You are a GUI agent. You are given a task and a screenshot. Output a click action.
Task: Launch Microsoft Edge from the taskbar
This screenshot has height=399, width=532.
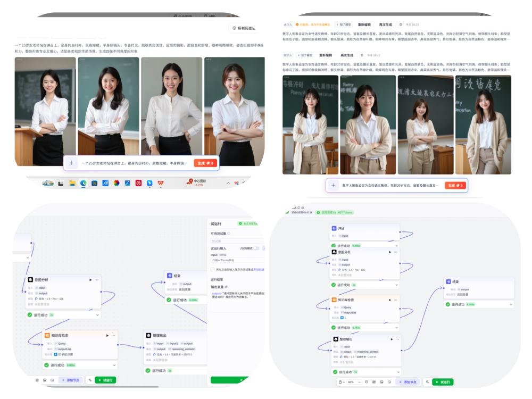(84, 183)
